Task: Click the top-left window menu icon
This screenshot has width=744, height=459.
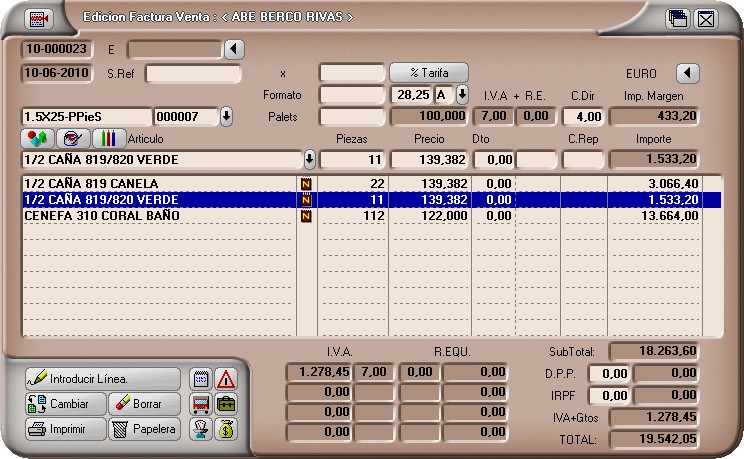Action: point(39,18)
